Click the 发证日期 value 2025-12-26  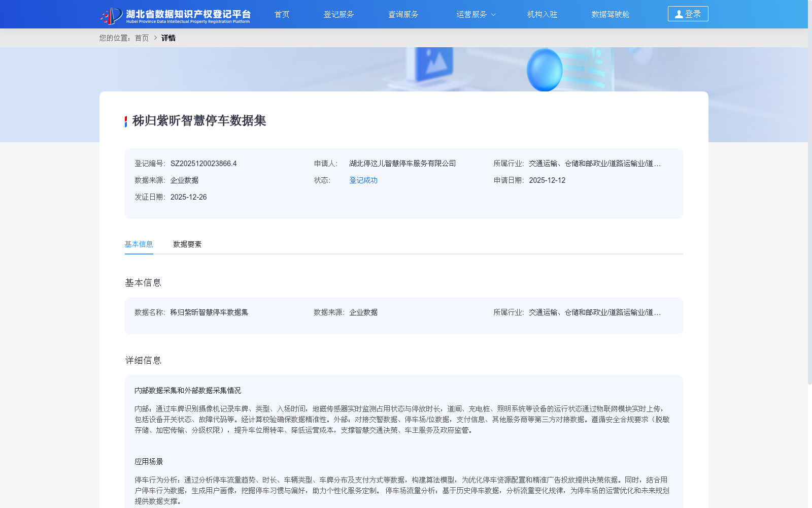[x=188, y=197]
